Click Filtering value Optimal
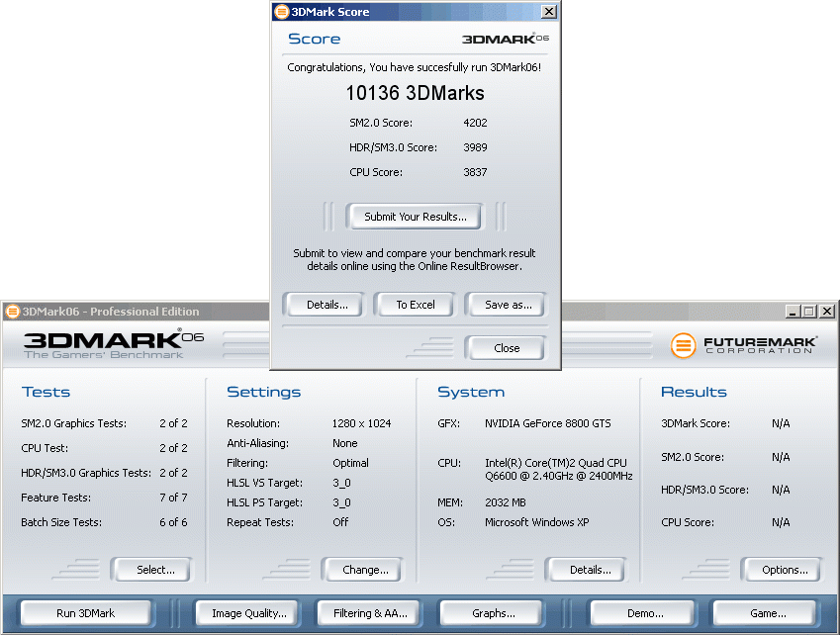The image size is (840, 635). [x=350, y=463]
